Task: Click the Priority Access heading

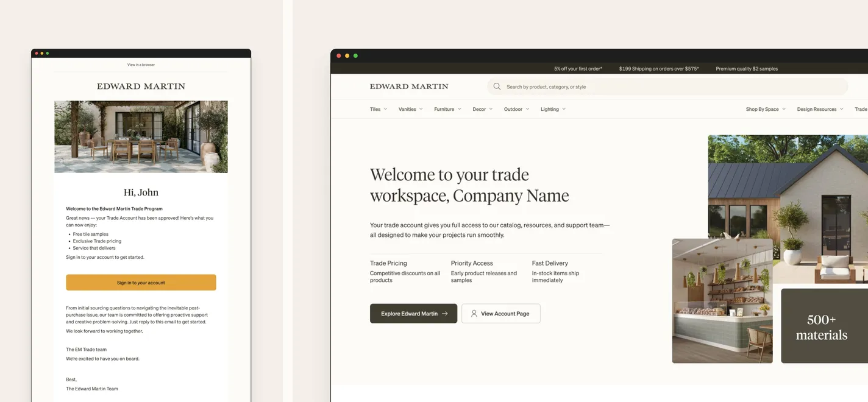Action: [x=472, y=263]
